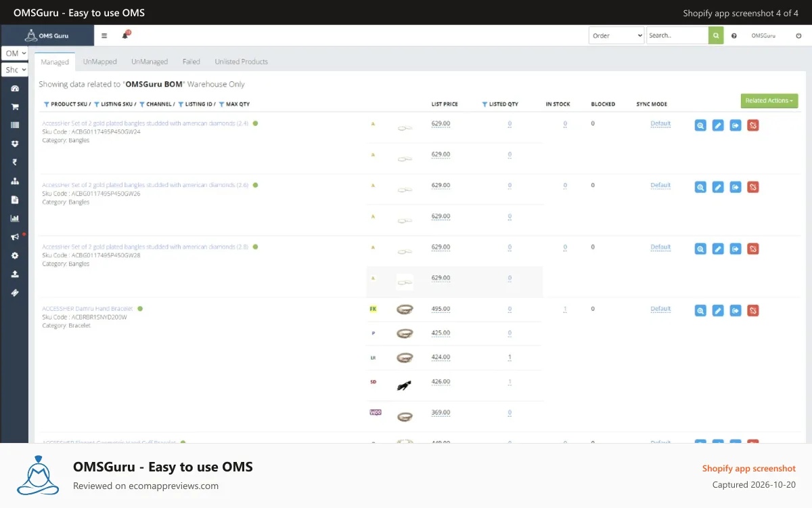Open the ticket sidebar icon
This screenshot has width=812, height=508.
[15, 293]
